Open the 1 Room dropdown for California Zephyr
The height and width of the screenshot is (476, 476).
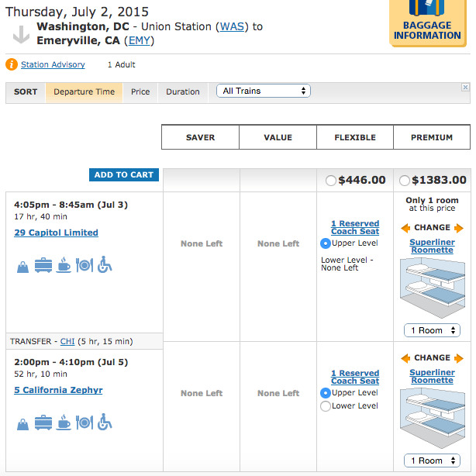(x=432, y=460)
